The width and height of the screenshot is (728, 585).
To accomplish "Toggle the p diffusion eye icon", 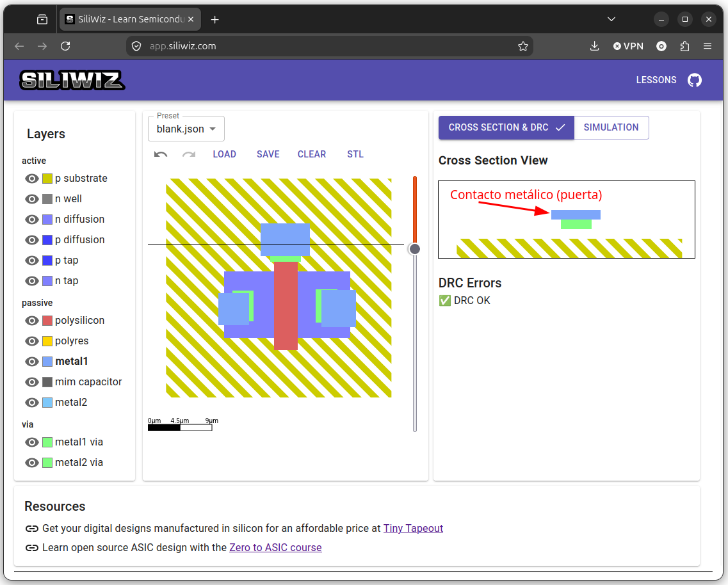I will 31,240.
